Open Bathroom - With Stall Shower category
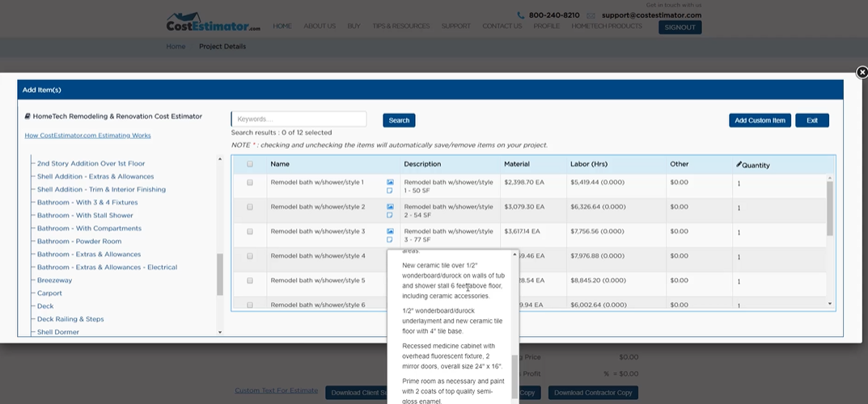868x404 pixels. 85,216
